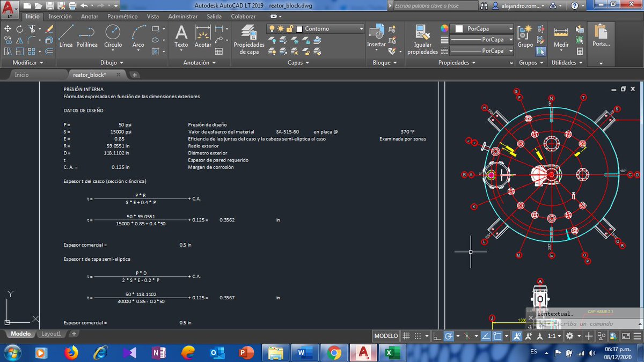Select the Línea drawing tool
The height and width of the screenshot is (362, 644).
(66, 36)
